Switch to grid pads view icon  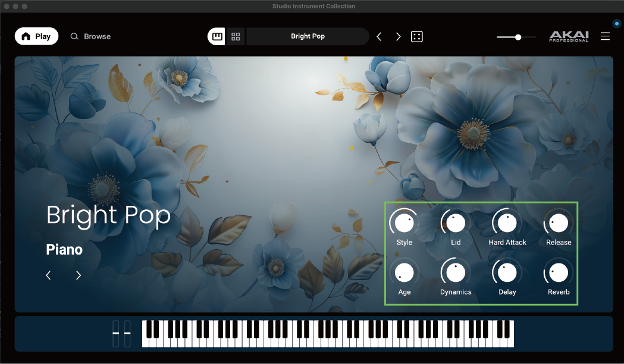236,36
